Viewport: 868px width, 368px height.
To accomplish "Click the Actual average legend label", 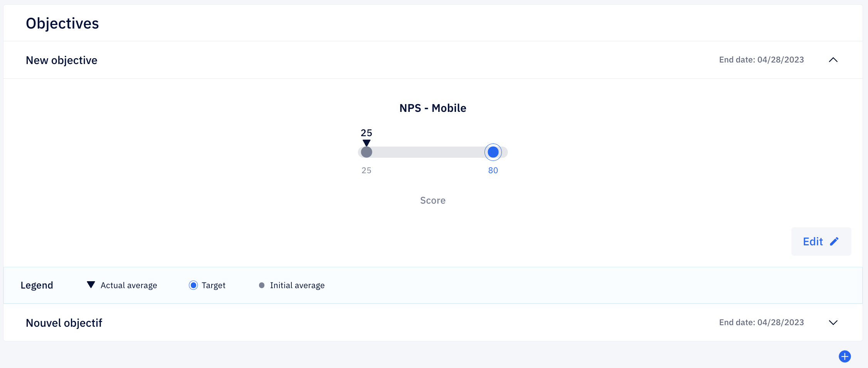I will (x=129, y=285).
